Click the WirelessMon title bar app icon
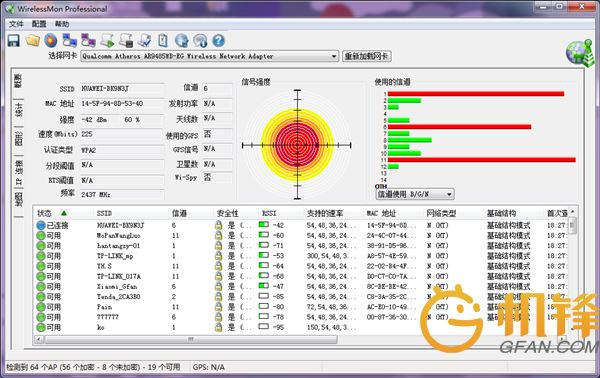This screenshot has width=600, height=378. pos(10,8)
